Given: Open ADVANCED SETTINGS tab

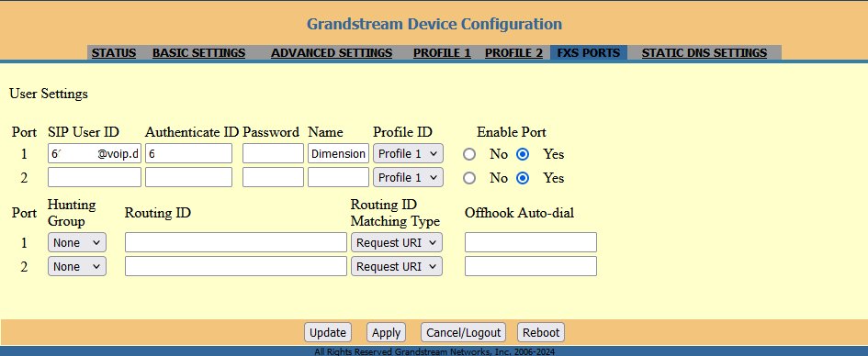Looking at the screenshot, I should (x=332, y=53).
